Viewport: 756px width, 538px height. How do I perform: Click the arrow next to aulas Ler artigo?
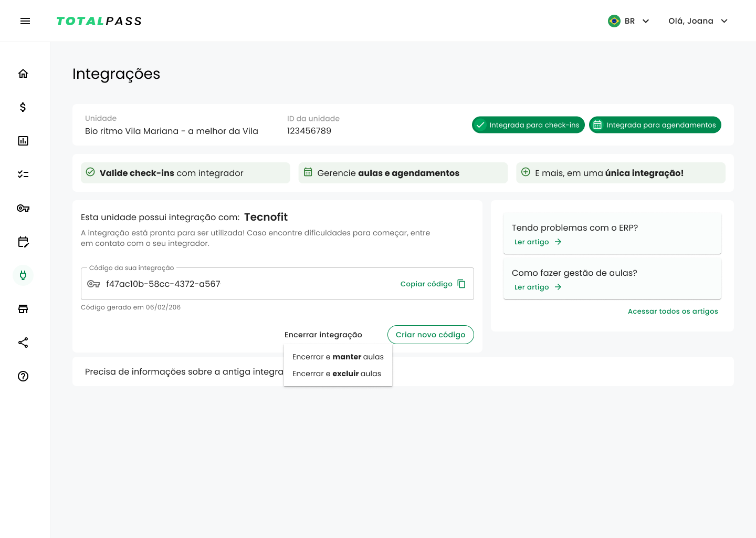558,287
